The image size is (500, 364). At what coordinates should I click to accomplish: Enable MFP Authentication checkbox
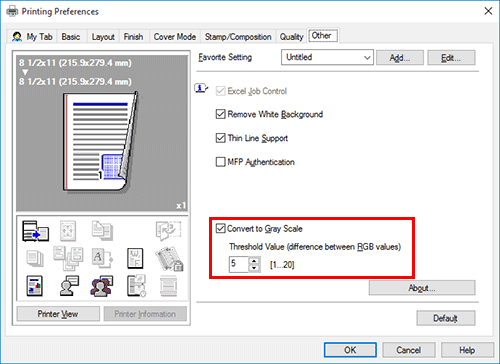point(220,162)
